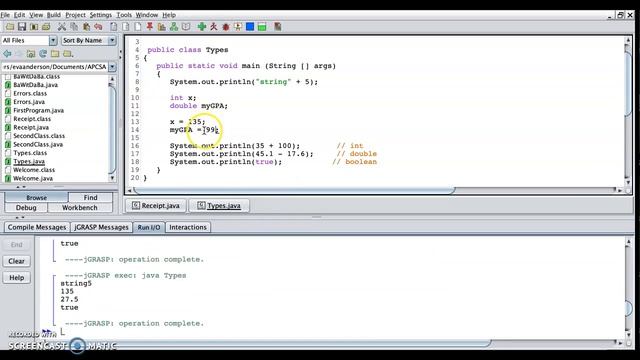Open the Project menu
The height and width of the screenshot is (360, 640).
click(76, 15)
